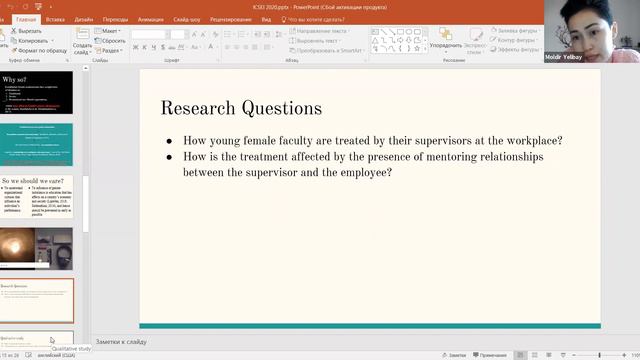Adjust the zoom slider handle
Image resolution: width=640 pixels, height=360 pixels.
pyautogui.click(x=599, y=356)
